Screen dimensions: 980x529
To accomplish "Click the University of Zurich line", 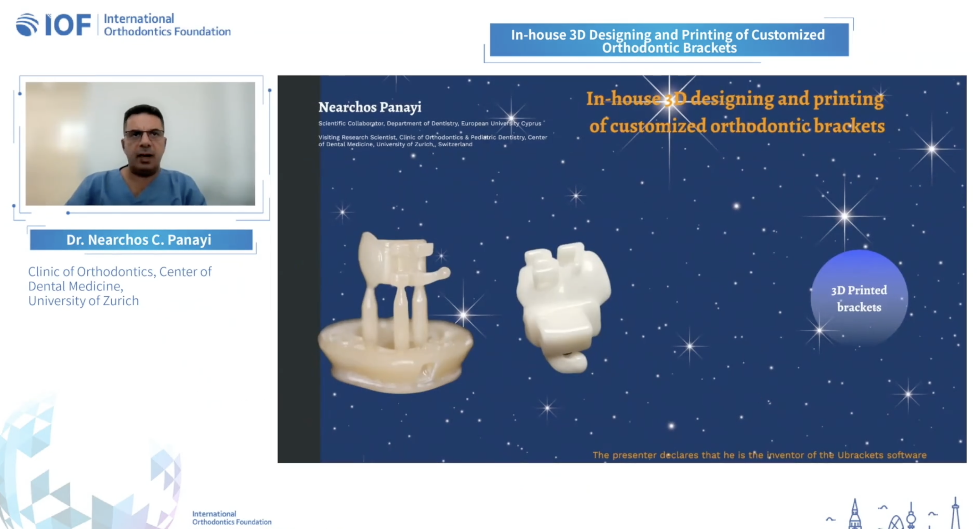I will (83, 301).
